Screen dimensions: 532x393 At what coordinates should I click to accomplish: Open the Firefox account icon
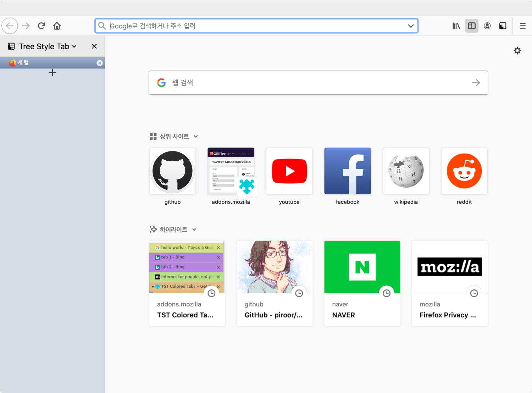(487, 26)
